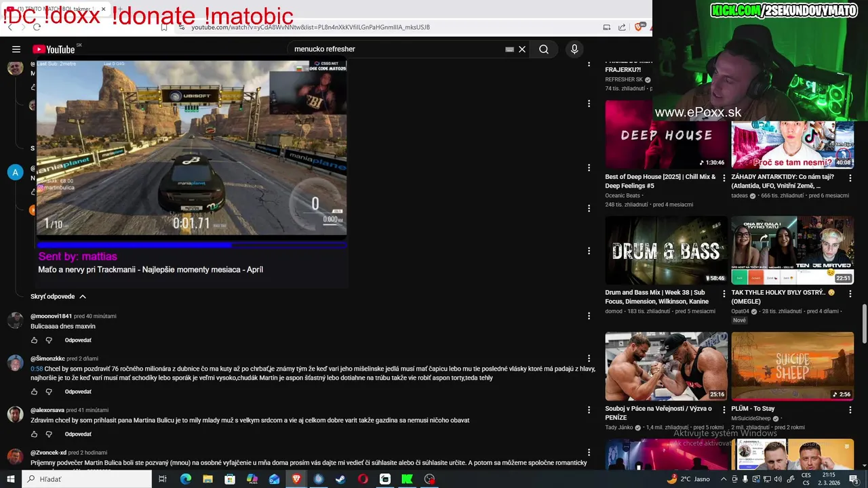Open the YouTube hamburger guide menu
The width and height of the screenshot is (868, 488).
pos(16,49)
